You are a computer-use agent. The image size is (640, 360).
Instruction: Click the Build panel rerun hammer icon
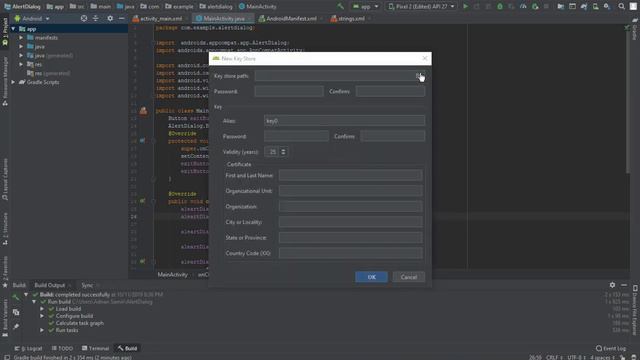pyautogui.click(x=16, y=298)
